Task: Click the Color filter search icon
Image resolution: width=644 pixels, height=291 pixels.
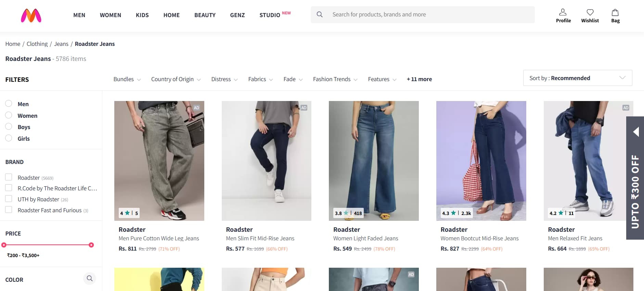Action: click(x=90, y=278)
